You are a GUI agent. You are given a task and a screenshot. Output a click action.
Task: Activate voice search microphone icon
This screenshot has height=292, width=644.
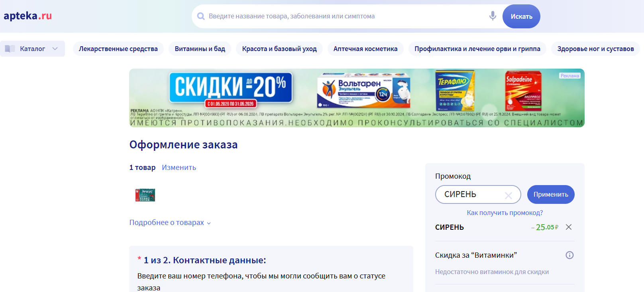tap(493, 16)
